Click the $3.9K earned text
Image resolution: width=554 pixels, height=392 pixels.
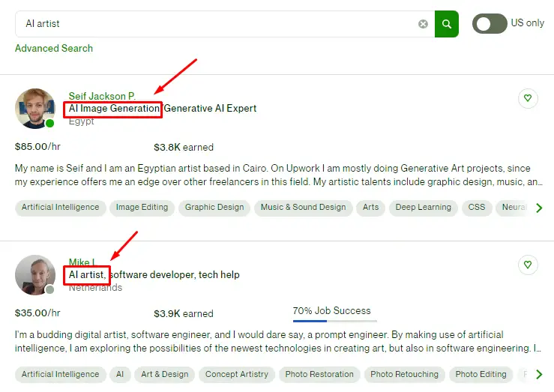point(184,313)
